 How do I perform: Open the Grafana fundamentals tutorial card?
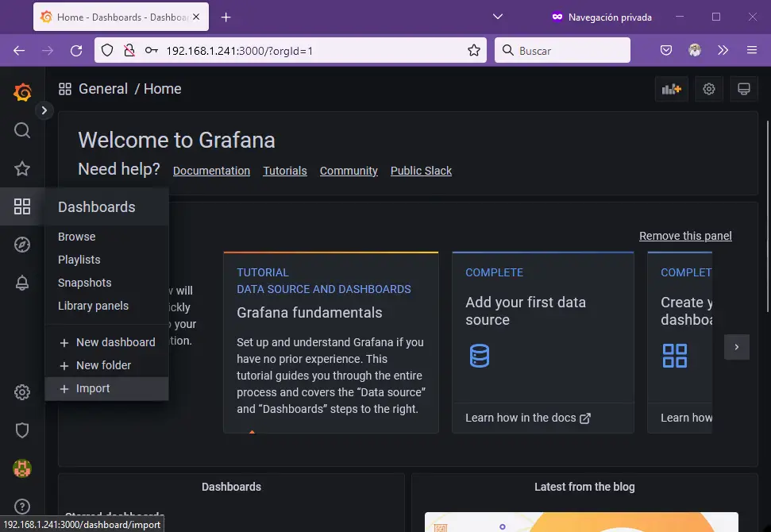point(331,343)
